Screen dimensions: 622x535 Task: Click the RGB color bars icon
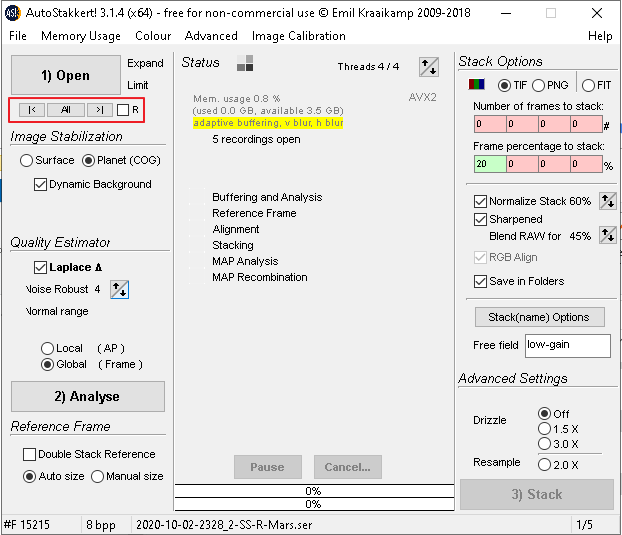point(481,86)
